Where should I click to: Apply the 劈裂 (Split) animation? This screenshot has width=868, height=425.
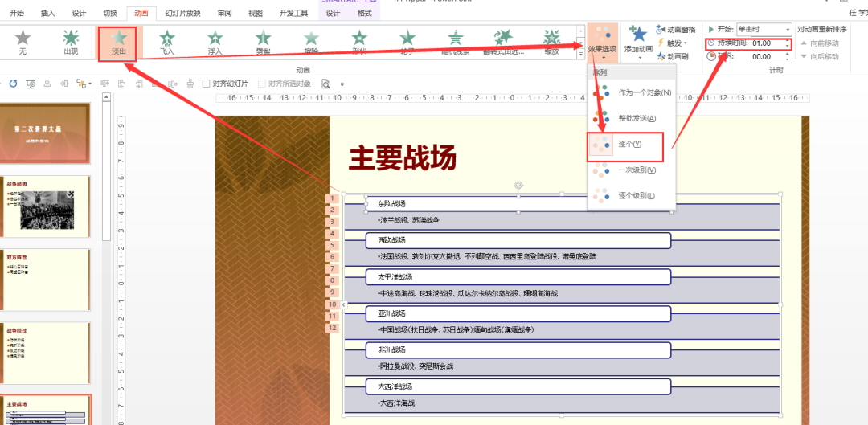263,43
